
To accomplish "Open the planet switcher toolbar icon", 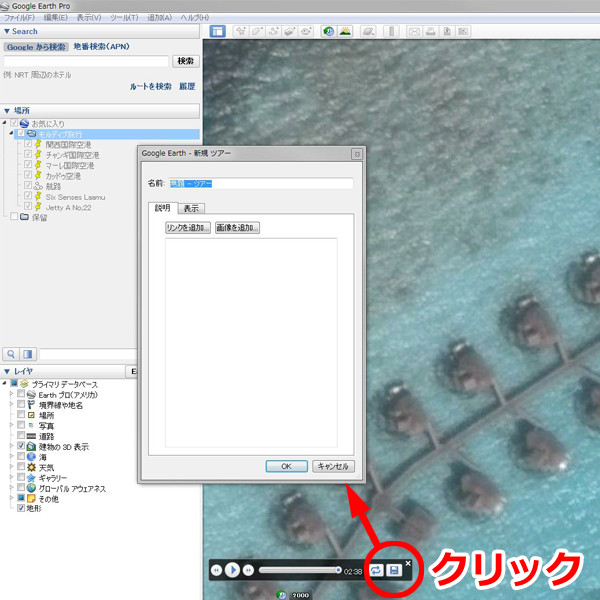I will coord(368,31).
